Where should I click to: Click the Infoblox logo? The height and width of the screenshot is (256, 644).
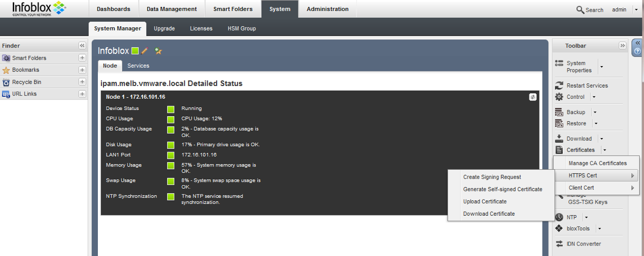coord(39,8)
